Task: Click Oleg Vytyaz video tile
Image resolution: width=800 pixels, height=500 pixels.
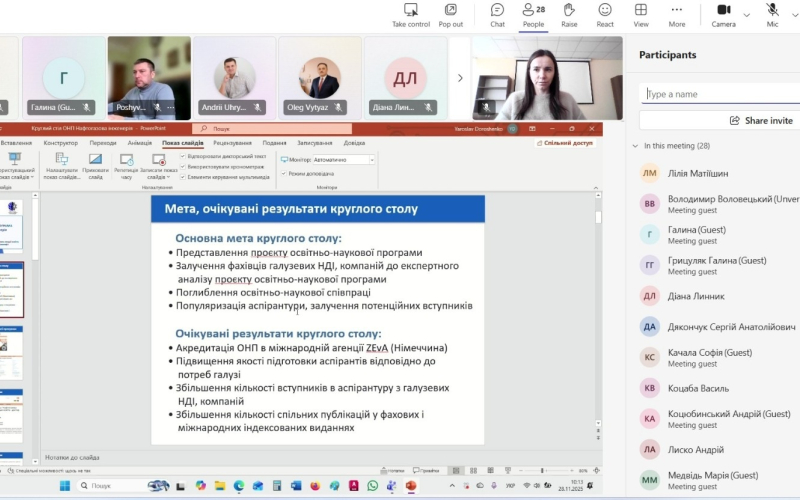Action: 320,78
